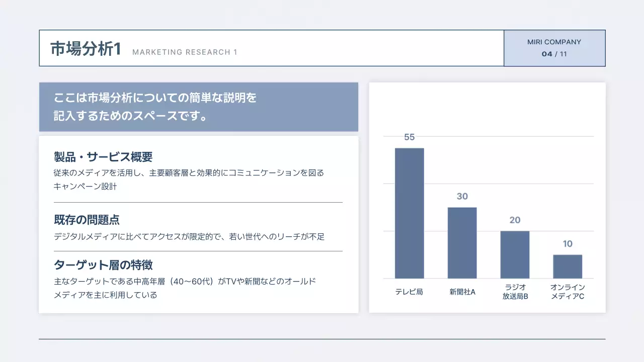Image resolution: width=644 pixels, height=362 pixels.
Task: Select the MIRI COMPANY label
Action: point(554,42)
